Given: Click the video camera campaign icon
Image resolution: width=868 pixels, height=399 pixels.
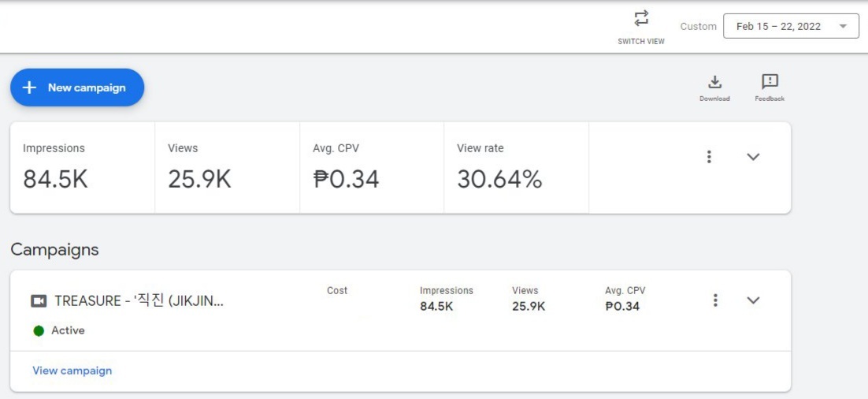Looking at the screenshot, I should (x=38, y=301).
